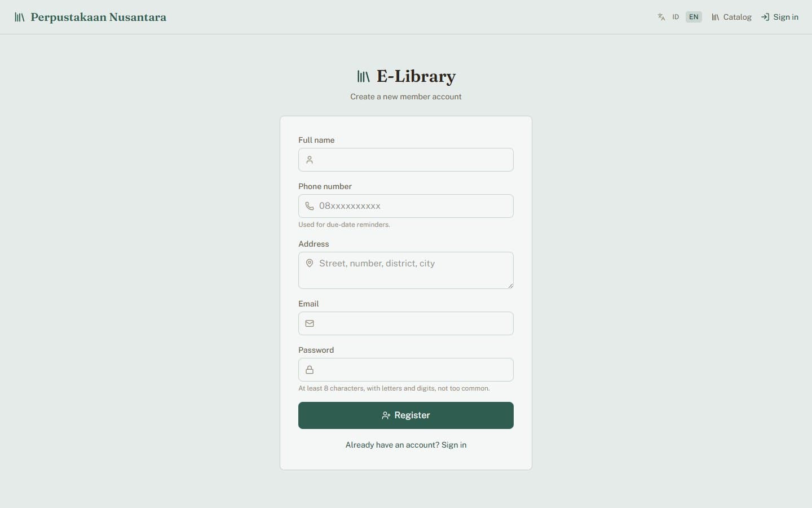Image resolution: width=812 pixels, height=508 pixels.
Task: Click the translate language icon in header
Action: click(x=661, y=17)
